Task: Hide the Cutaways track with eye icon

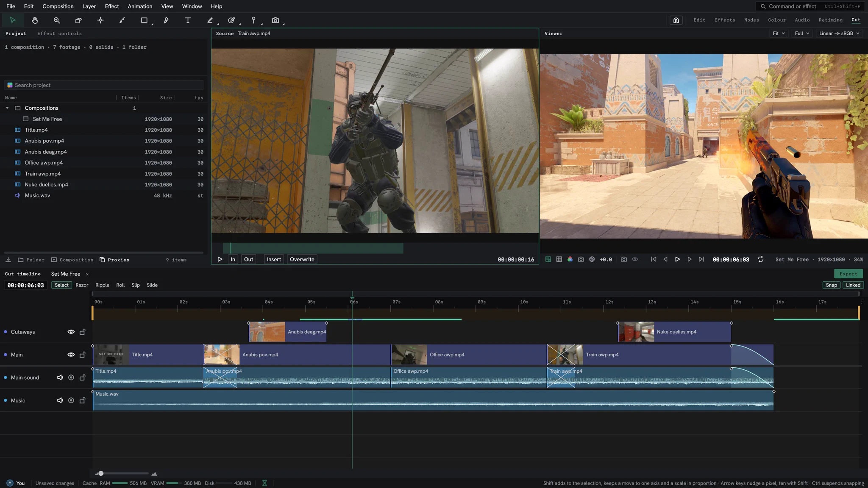Action: coord(71,332)
